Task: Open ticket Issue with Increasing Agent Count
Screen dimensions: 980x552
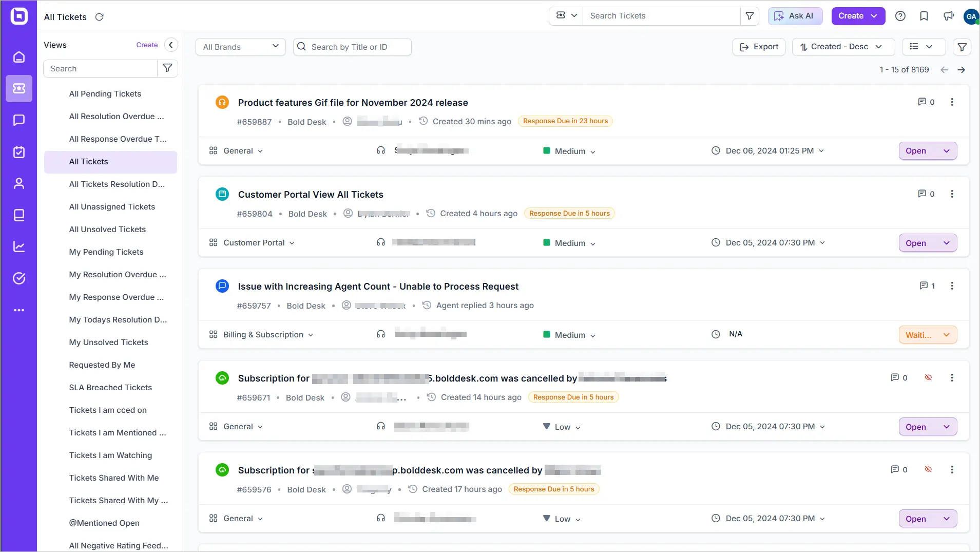Action: point(378,287)
